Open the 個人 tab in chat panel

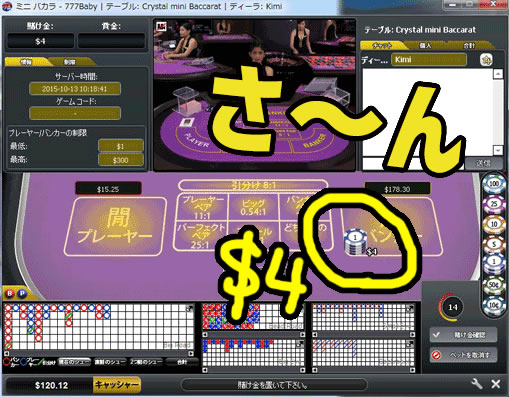click(x=426, y=46)
